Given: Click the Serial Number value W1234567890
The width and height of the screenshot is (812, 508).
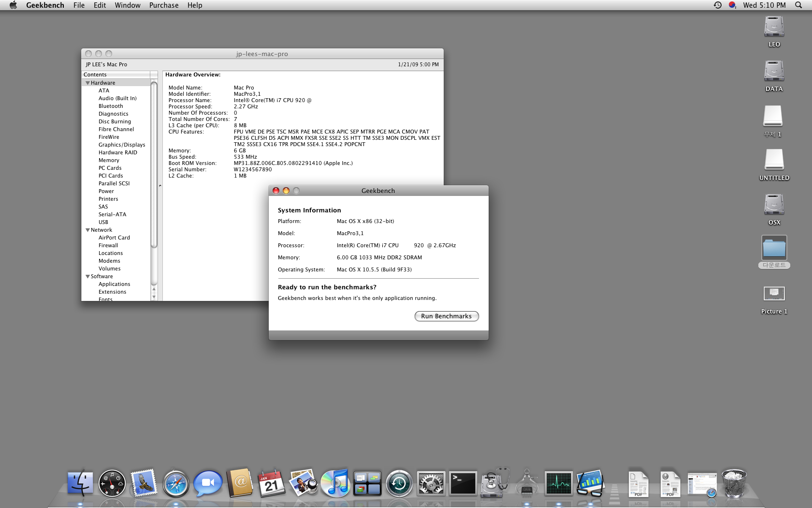Looking at the screenshot, I should 253,169.
